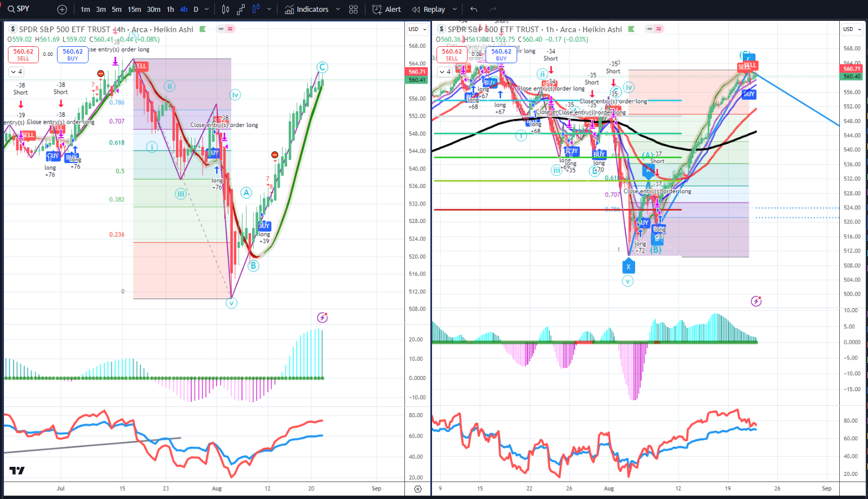Toggle the data mode pill in right chart header
868x499 pixels.
click(x=654, y=29)
